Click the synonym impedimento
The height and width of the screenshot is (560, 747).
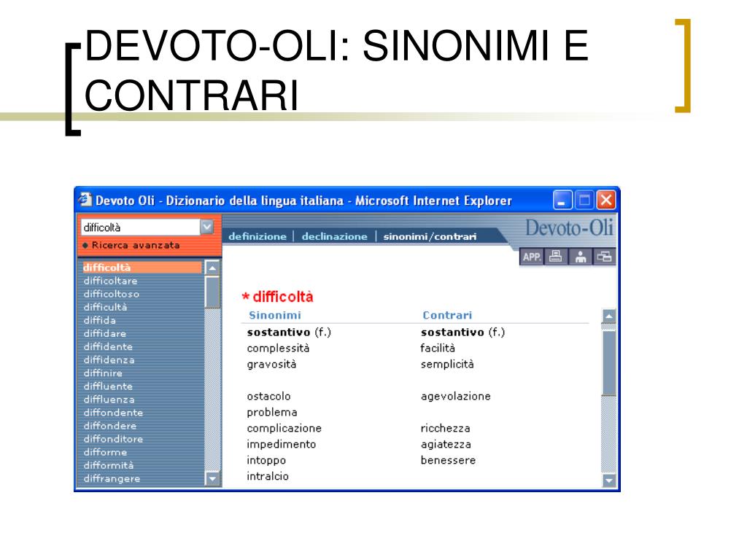coord(282,444)
